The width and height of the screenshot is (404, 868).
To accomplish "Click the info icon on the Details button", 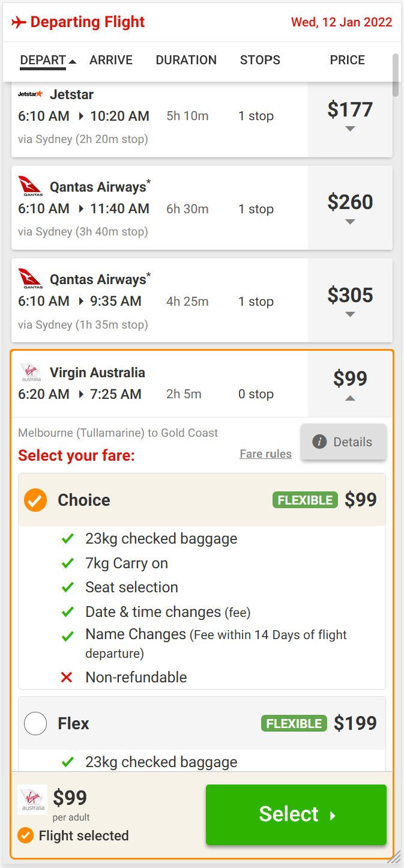I will (319, 442).
